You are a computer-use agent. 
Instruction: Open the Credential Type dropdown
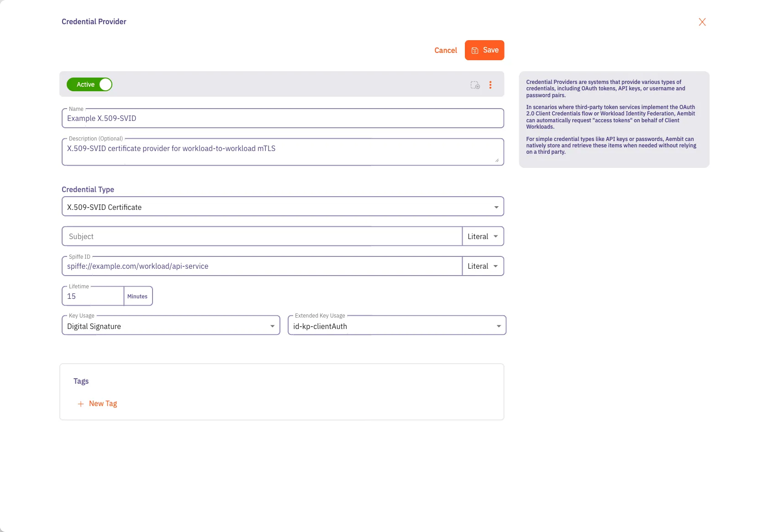pos(283,207)
